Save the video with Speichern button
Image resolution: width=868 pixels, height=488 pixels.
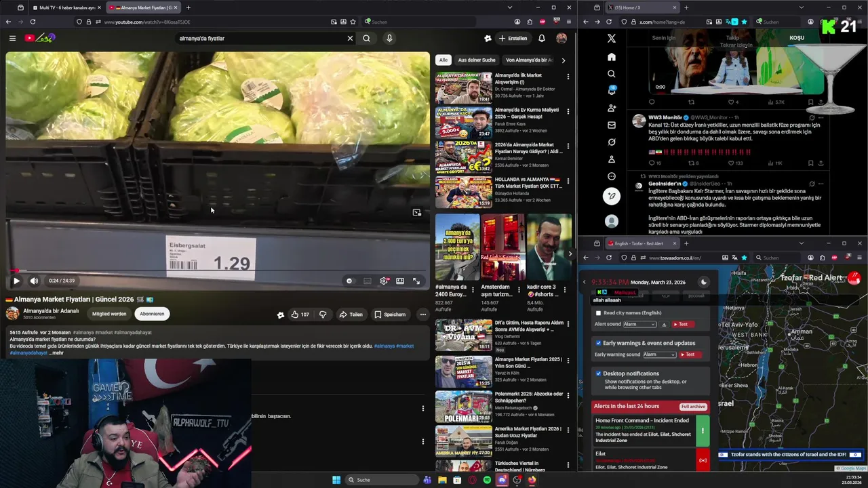[390, 314]
